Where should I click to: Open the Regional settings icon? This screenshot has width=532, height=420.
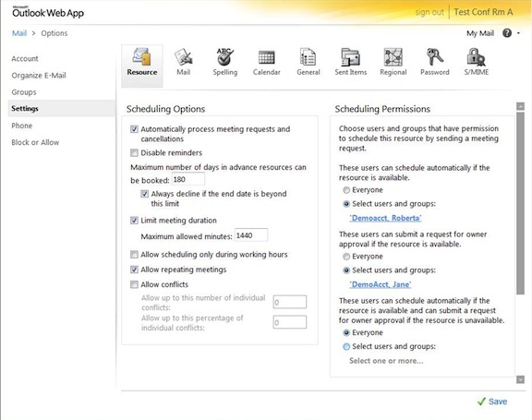point(393,63)
